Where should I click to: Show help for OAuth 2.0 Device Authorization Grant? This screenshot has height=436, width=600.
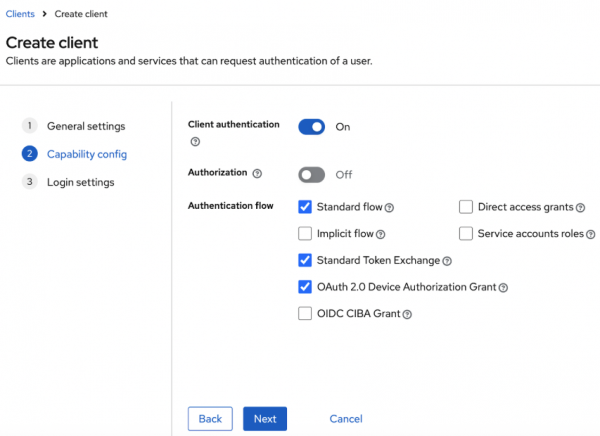click(x=503, y=288)
